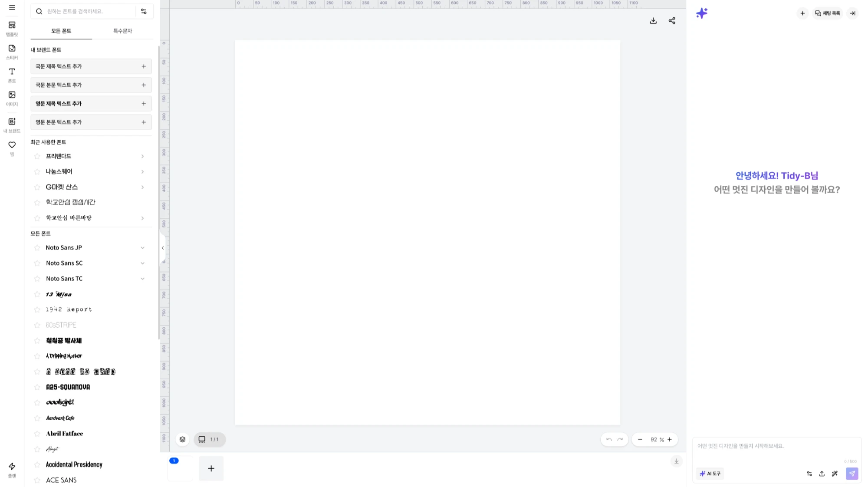Switch to the 특수문자 tab

[122, 31]
